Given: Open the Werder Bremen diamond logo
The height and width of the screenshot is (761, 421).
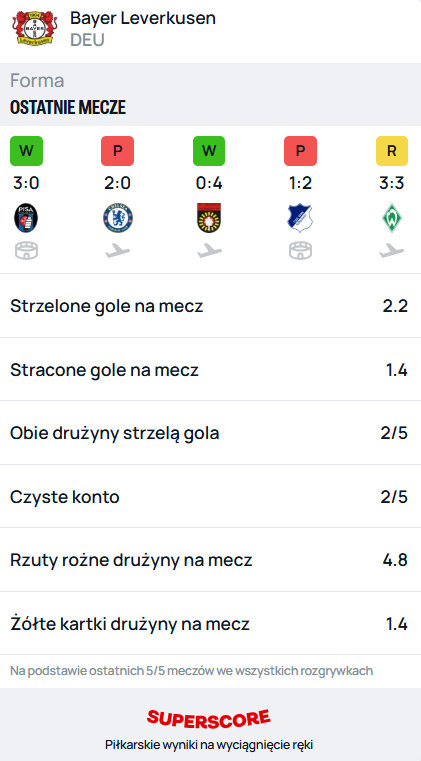Looking at the screenshot, I should coord(391,218).
